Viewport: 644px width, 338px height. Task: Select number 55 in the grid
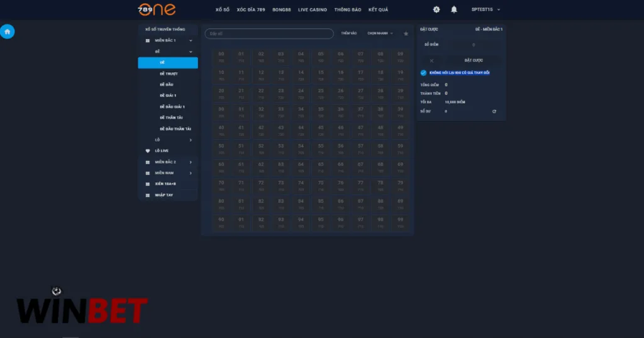(321, 149)
